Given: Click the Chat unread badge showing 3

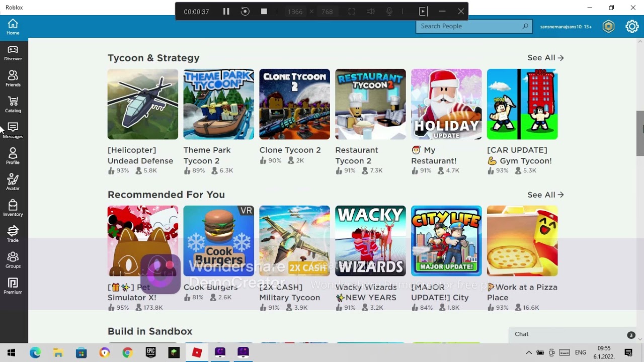Looking at the screenshot, I should (x=631, y=335).
